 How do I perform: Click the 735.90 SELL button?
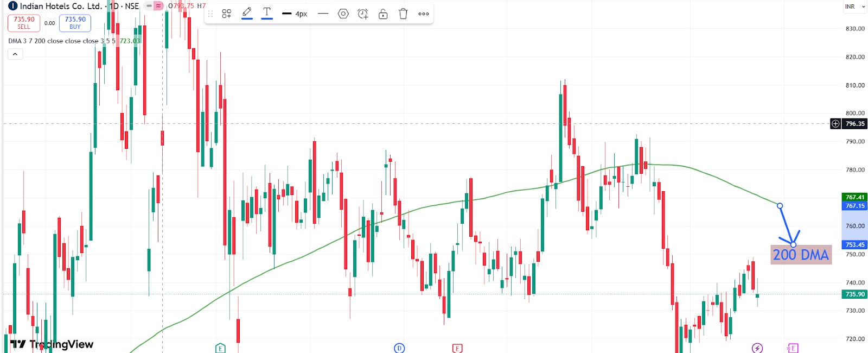click(x=24, y=23)
